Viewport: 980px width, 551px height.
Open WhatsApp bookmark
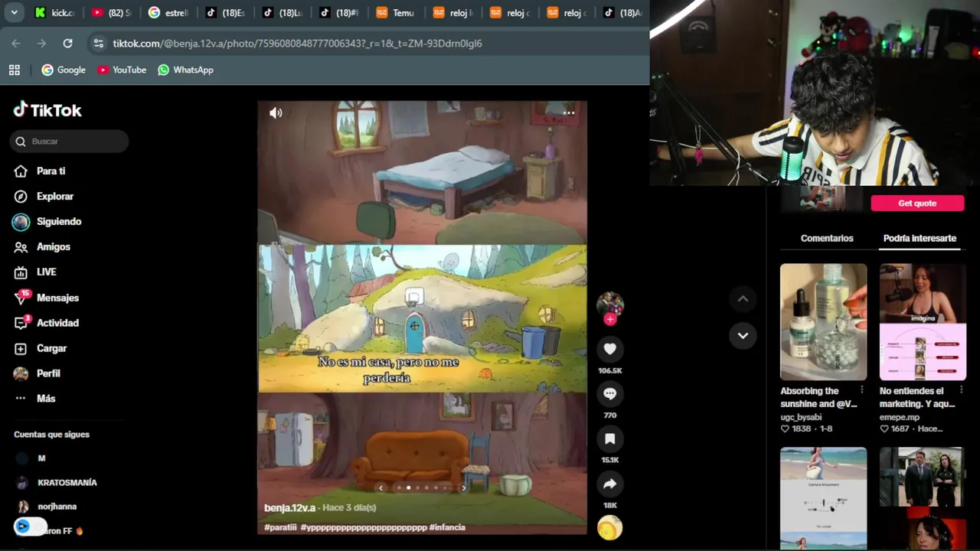[185, 70]
